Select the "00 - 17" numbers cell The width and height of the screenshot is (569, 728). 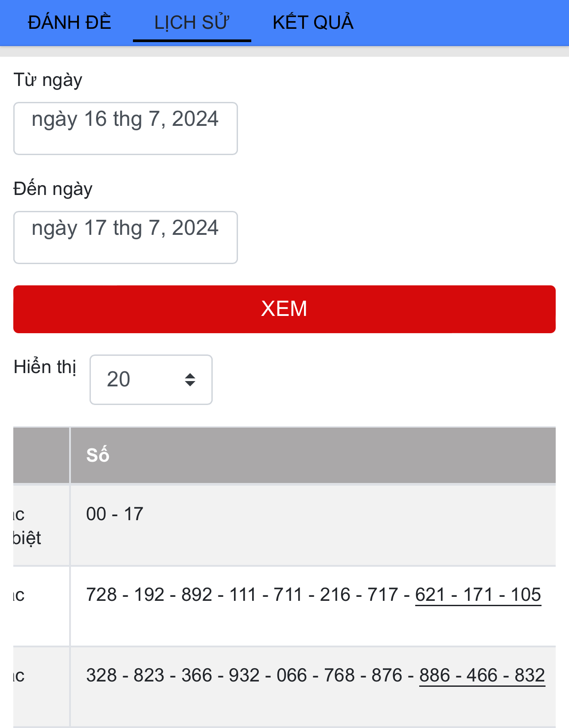click(115, 514)
